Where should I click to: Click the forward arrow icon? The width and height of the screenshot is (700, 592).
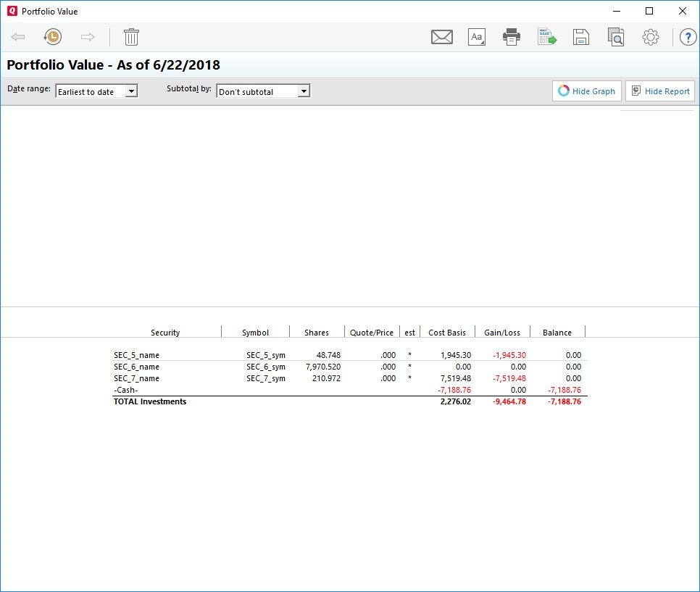point(88,37)
